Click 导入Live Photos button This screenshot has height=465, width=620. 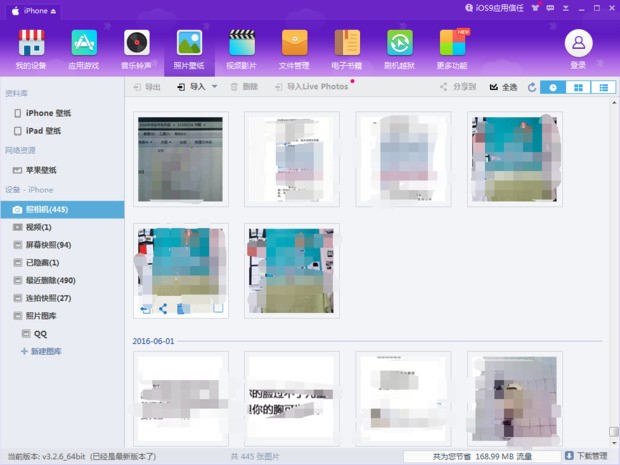point(312,87)
